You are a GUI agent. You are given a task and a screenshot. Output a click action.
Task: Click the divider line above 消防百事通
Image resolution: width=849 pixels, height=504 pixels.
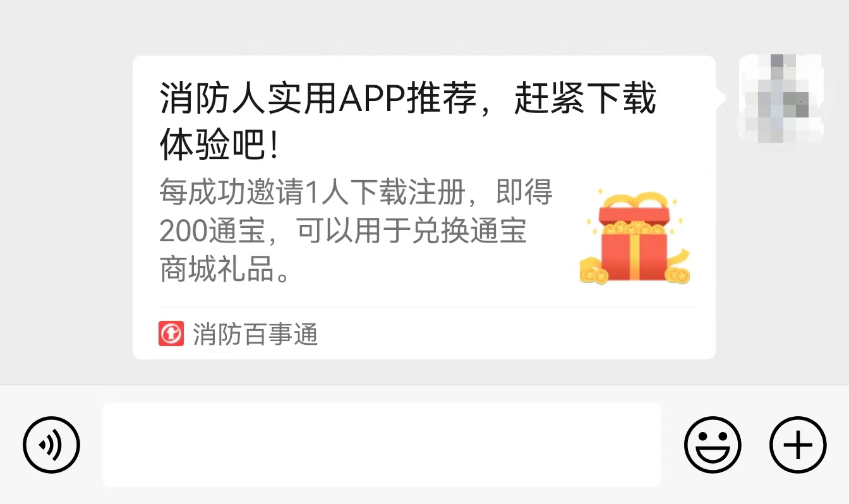click(x=426, y=308)
